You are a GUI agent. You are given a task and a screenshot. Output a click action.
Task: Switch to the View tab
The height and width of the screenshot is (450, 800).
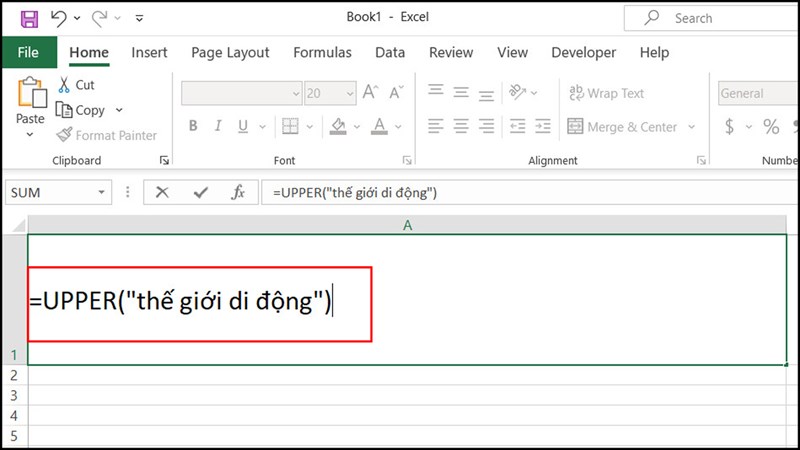coord(512,52)
